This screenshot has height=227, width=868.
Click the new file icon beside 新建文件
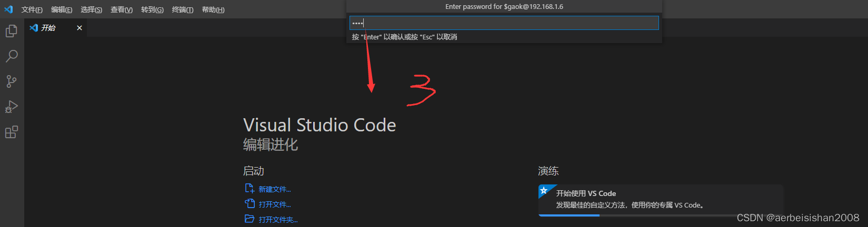click(x=250, y=189)
